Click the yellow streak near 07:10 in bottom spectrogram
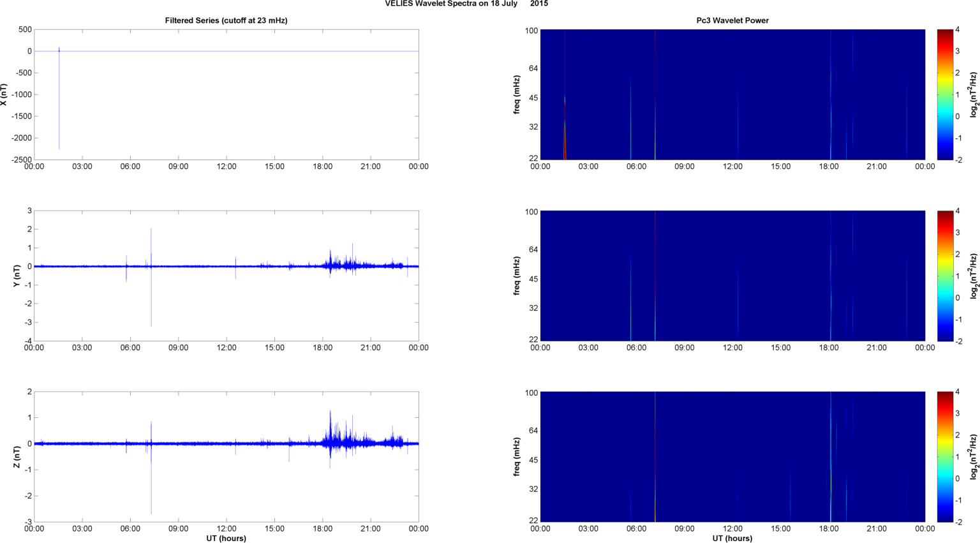Viewport: 980px width, 543px height. pyautogui.click(x=655, y=498)
